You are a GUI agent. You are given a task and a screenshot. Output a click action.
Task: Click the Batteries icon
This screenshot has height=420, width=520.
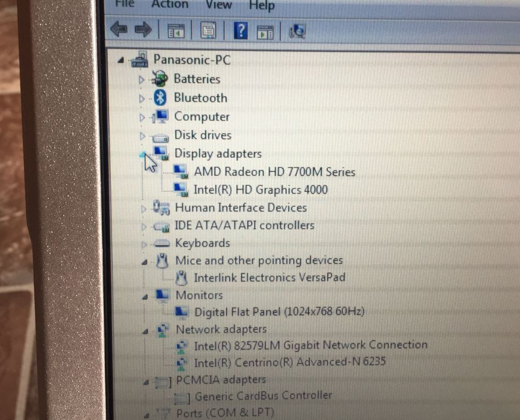tap(159, 79)
